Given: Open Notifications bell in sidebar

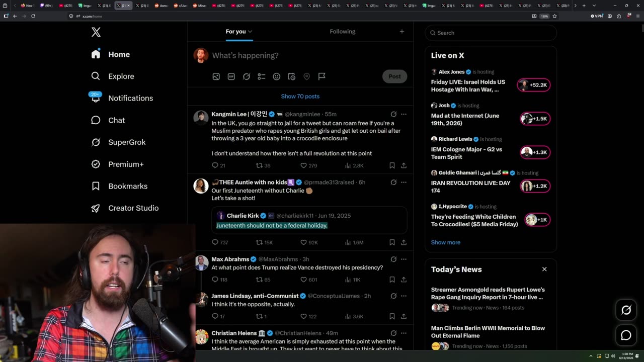Looking at the screenshot, I should pos(96,98).
